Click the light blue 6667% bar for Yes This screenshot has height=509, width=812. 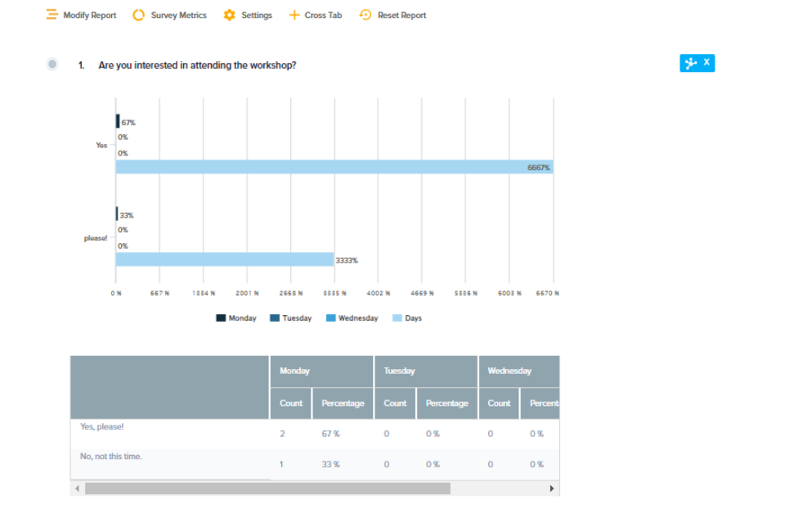coord(334,167)
